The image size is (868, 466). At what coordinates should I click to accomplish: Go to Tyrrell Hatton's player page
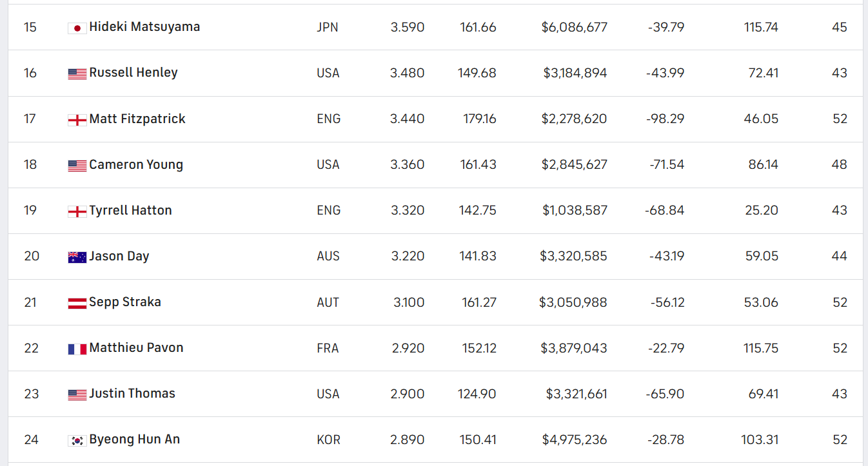[x=130, y=210]
